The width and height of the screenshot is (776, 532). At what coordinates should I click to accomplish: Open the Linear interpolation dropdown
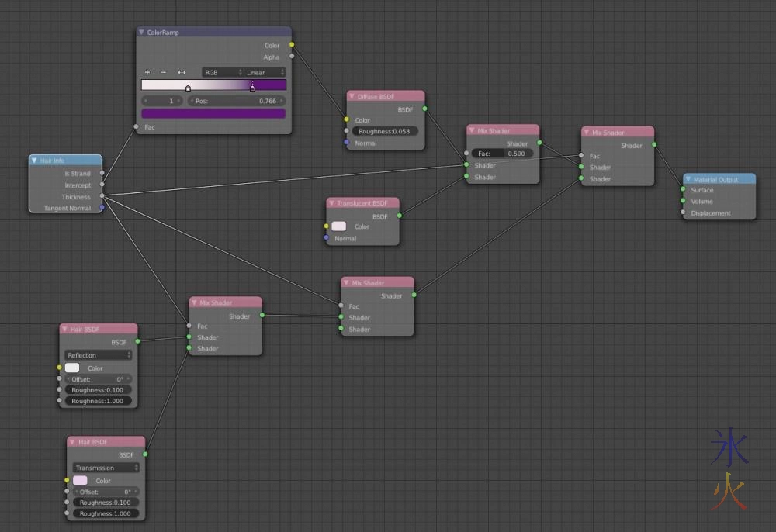[265, 72]
